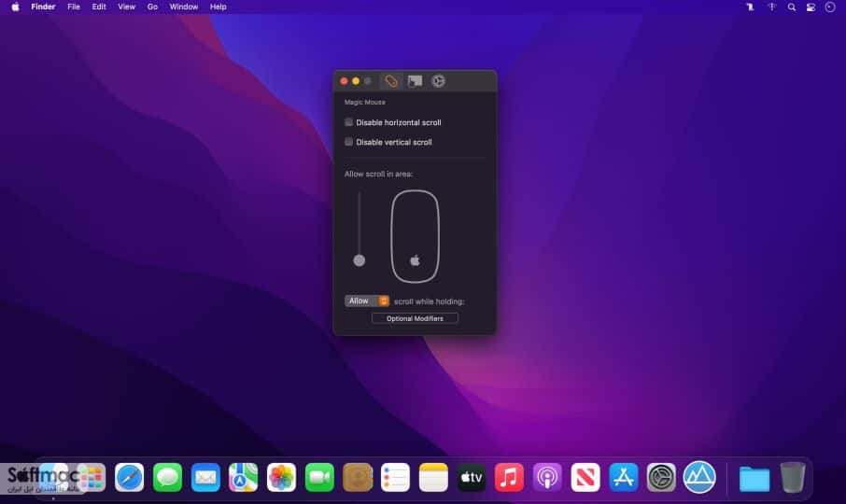The image size is (846, 504).
Task: Open Music app in dock
Action: [509, 477]
